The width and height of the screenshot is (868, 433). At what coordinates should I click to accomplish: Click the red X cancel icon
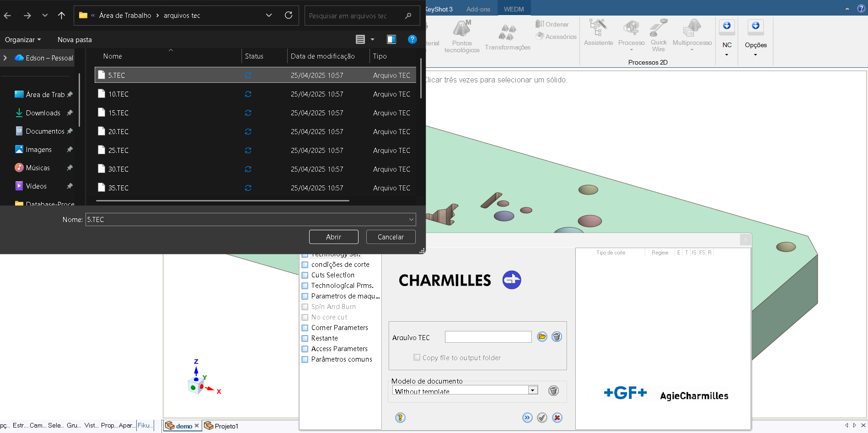[557, 417]
